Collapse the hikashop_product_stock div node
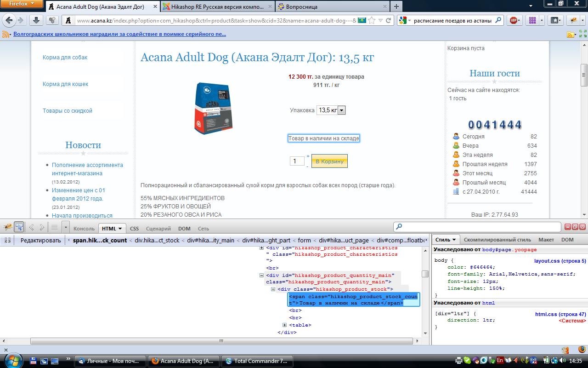Image resolution: width=588 pixels, height=368 pixels. click(x=273, y=289)
